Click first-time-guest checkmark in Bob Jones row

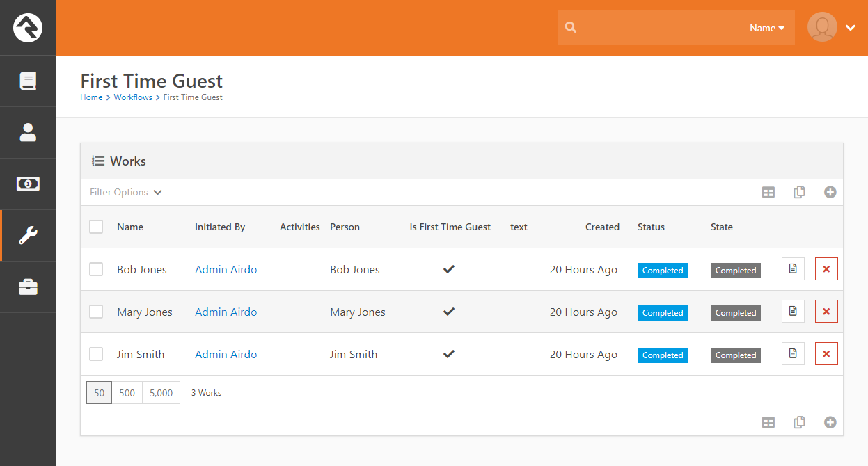[449, 269]
